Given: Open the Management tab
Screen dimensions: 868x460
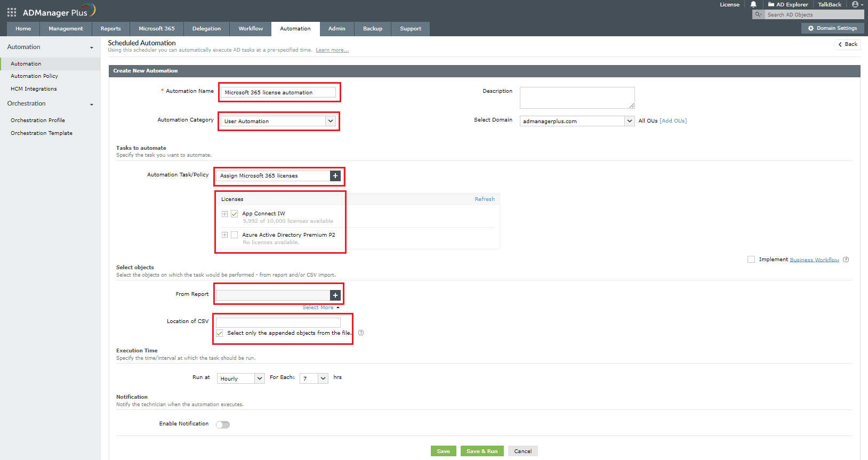Looking at the screenshot, I should click(66, 29).
